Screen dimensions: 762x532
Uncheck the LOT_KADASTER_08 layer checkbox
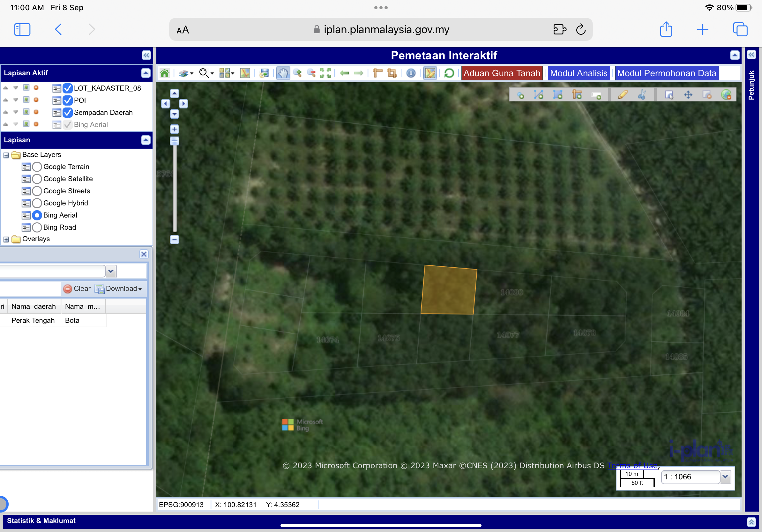tap(67, 88)
